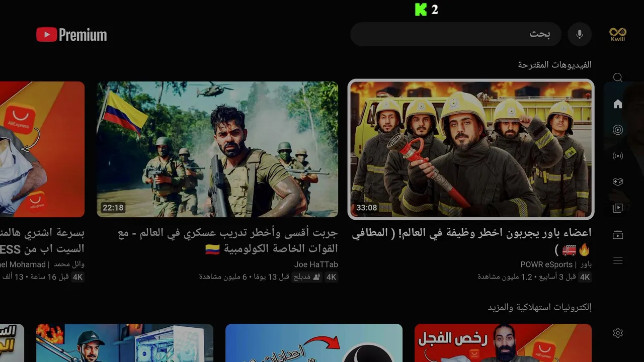This screenshot has height=362, width=644.
Task: Click the 33:08 duration label
Action: (x=366, y=208)
